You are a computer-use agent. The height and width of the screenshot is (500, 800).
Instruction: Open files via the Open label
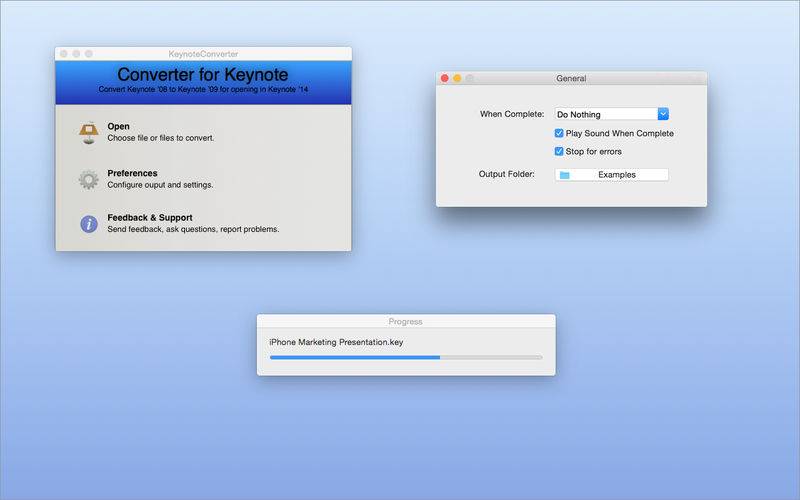[x=118, y=126]
